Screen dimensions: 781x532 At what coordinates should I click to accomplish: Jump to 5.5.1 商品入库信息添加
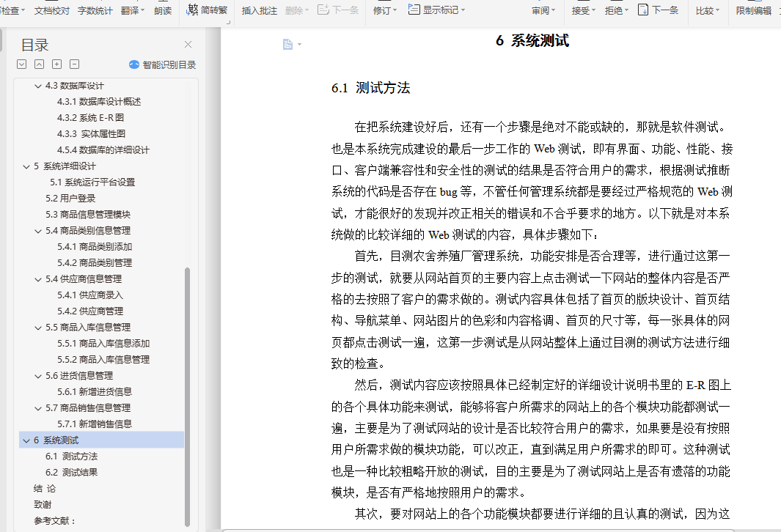103,344
